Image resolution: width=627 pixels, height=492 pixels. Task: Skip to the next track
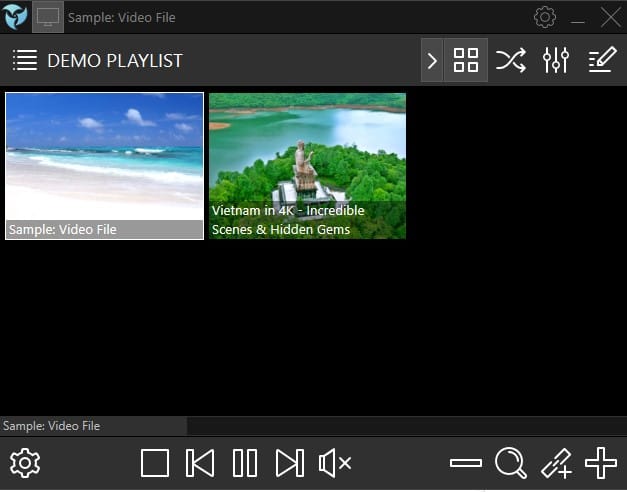(x=290, y=463)
